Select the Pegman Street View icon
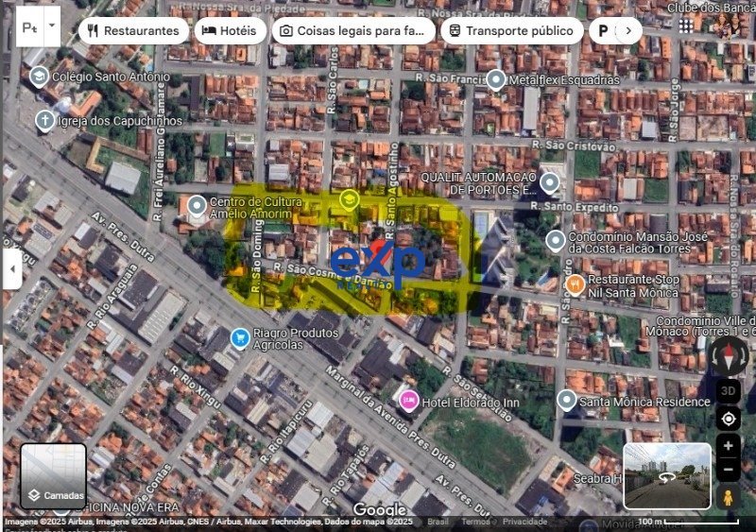756x532 pixels. 728,497
